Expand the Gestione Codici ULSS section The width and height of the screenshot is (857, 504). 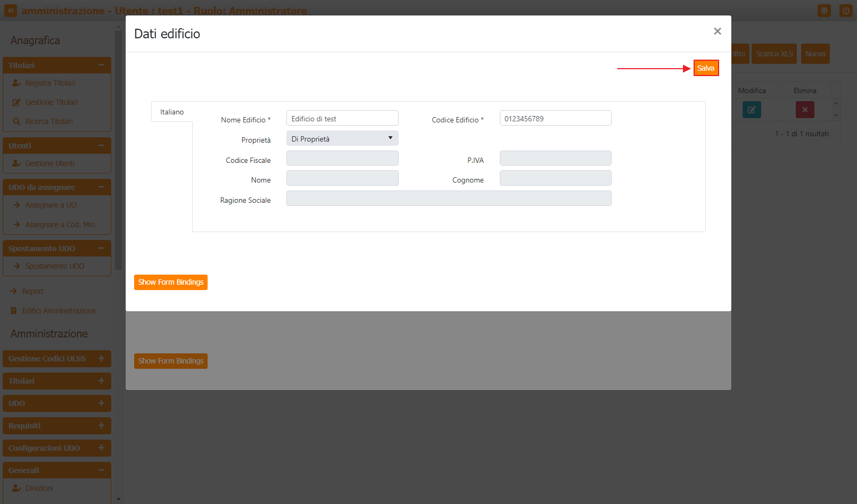click(x=101, y=359)
